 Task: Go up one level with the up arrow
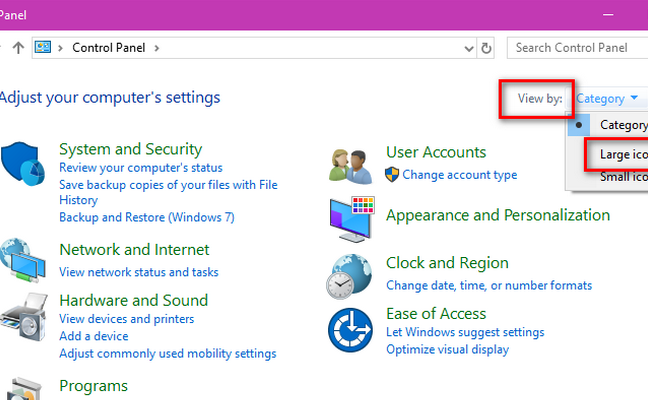click(18, 48)
